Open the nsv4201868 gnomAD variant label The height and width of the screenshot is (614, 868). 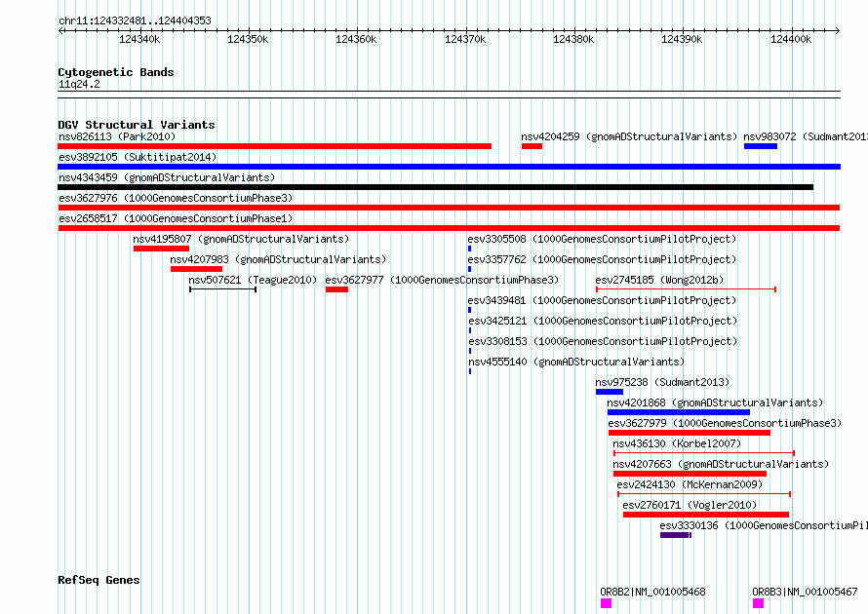715,403
